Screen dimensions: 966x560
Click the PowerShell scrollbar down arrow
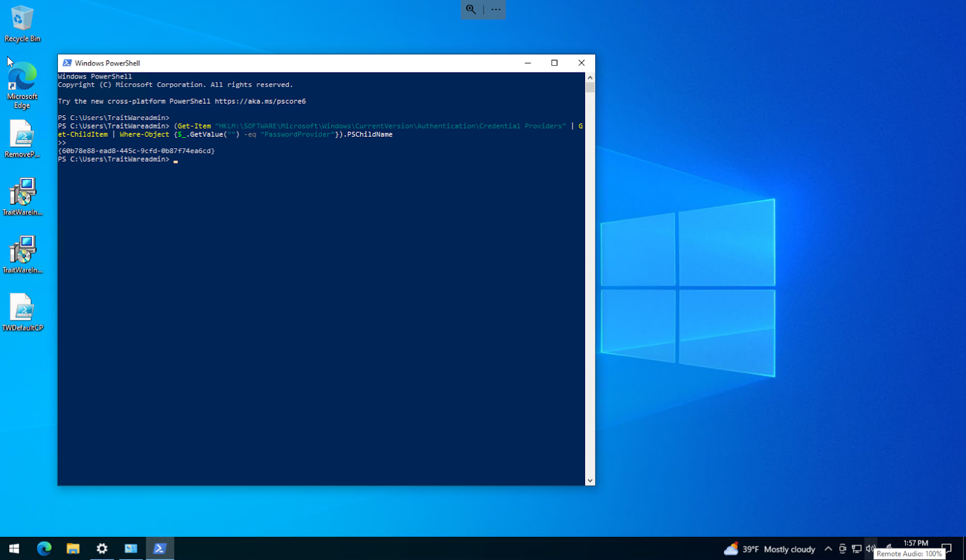pos(590,481)
